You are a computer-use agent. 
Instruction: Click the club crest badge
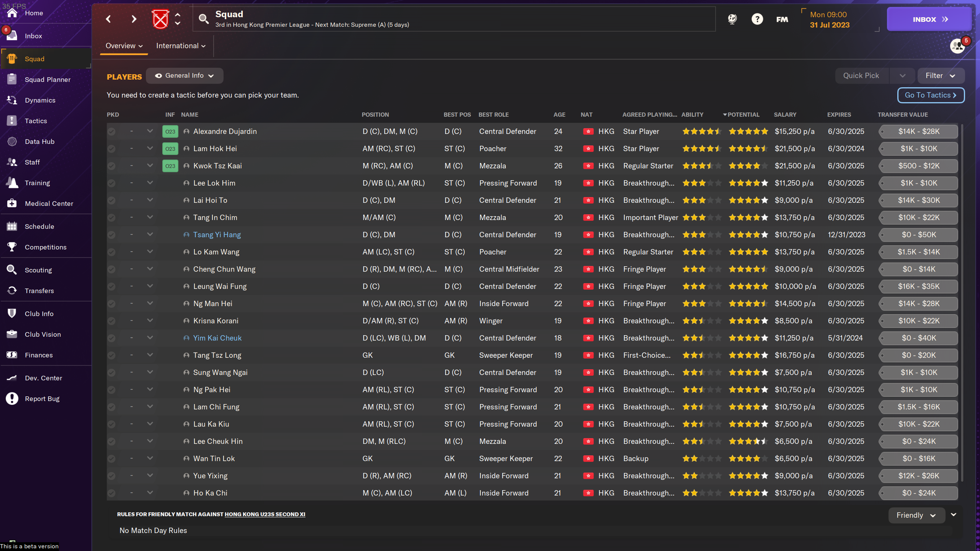point(160,19)
